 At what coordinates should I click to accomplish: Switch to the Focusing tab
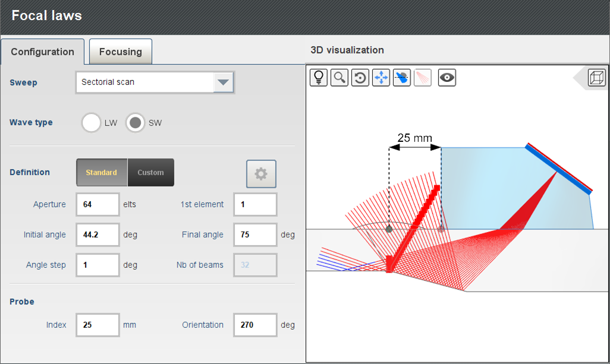120,52
